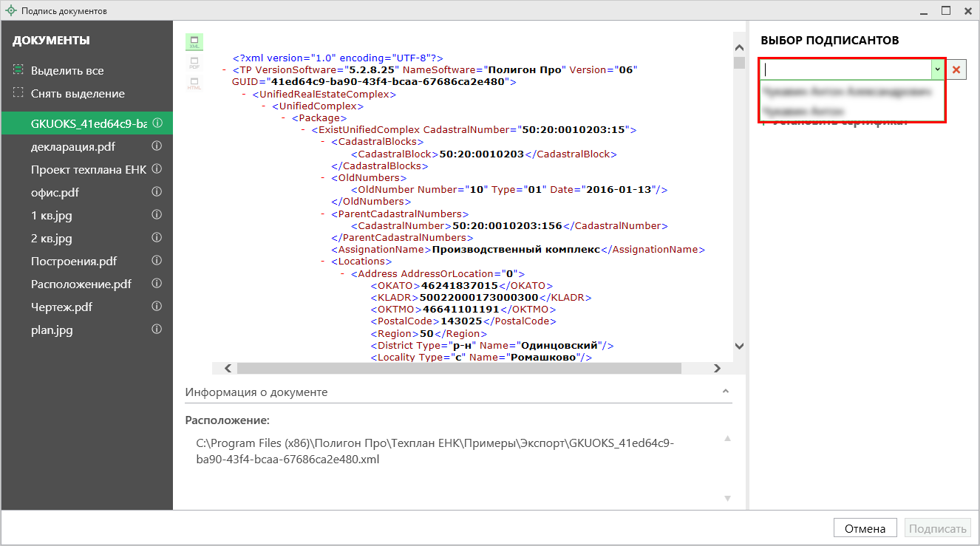Collapse Информация о документе section
The image size is (980, 546).
point(725,392)
